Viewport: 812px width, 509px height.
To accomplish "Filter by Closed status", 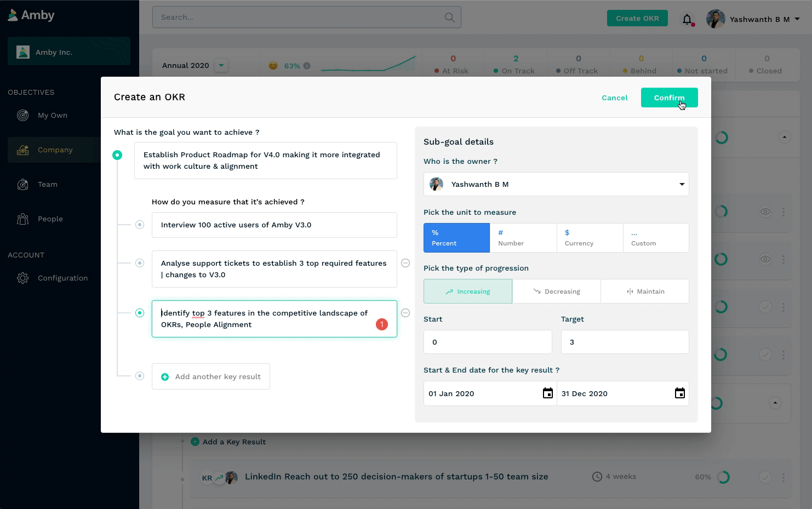I will pos(767,64).
